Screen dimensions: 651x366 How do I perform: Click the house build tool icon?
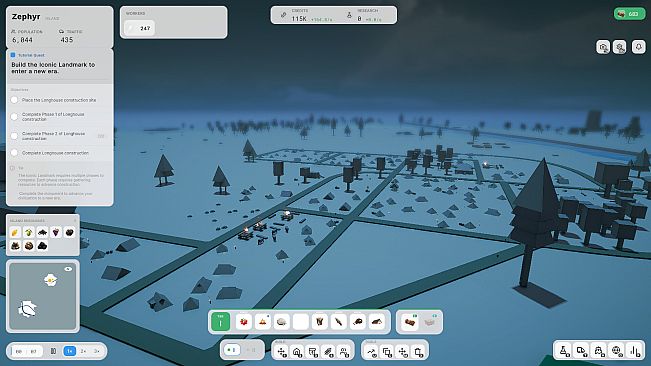click(x=297, y=352)
